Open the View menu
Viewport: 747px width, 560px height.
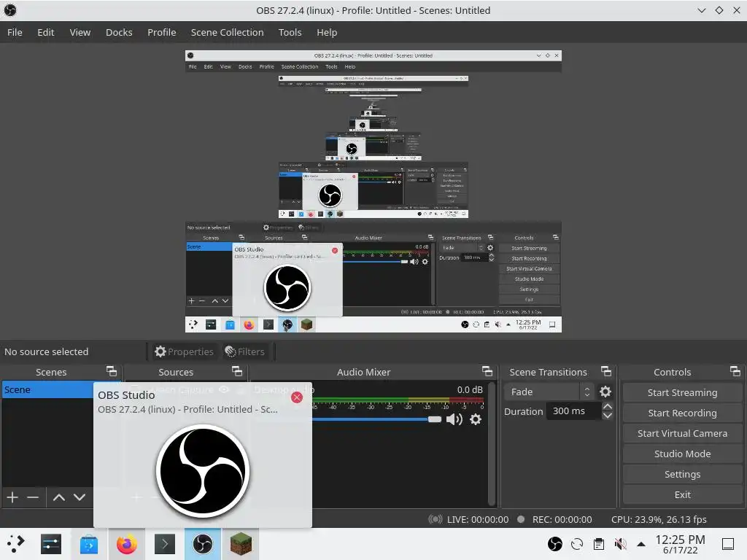click(80, 32)
